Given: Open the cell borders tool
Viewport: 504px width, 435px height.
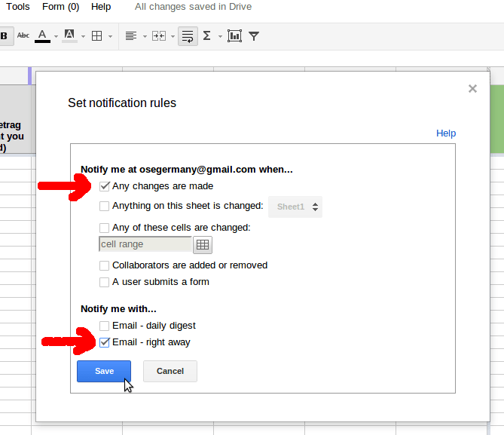Looking at the screenshot, I should pos(96,35).
